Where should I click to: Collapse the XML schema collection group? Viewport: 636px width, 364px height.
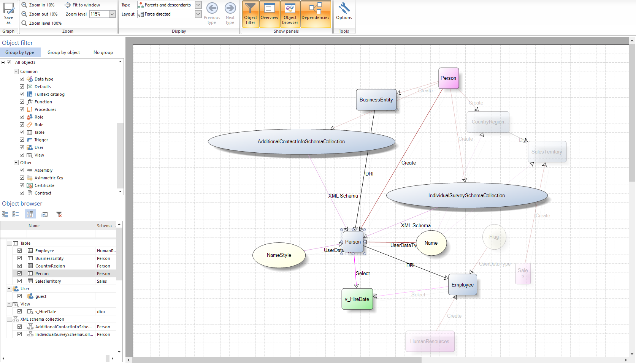(x=9, y=319)
